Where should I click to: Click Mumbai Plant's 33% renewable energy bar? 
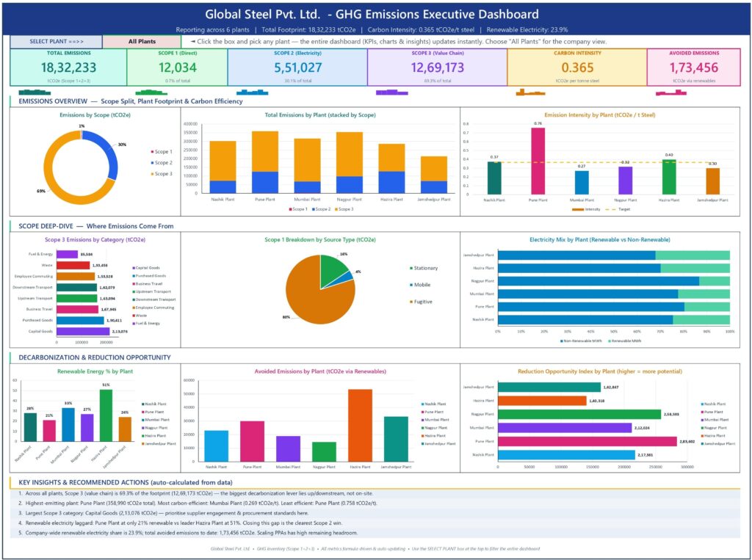coord(68,424)
